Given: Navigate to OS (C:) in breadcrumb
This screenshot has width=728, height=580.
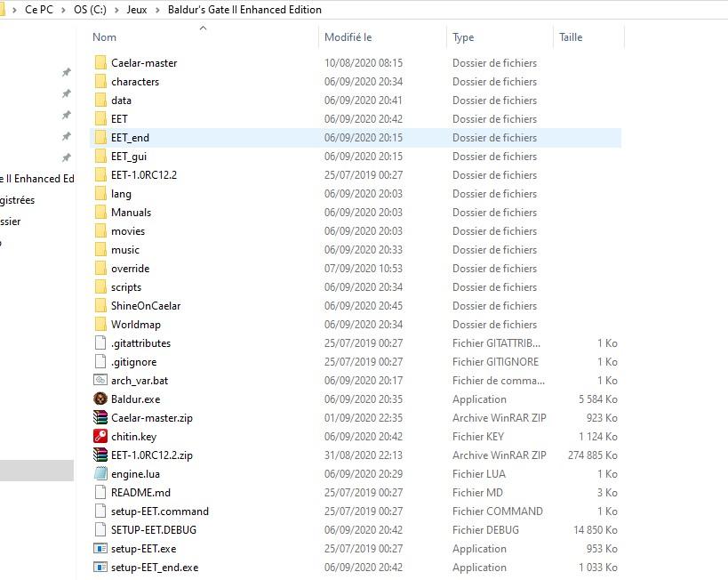Looking at the screenshot, I should point(90,9).
